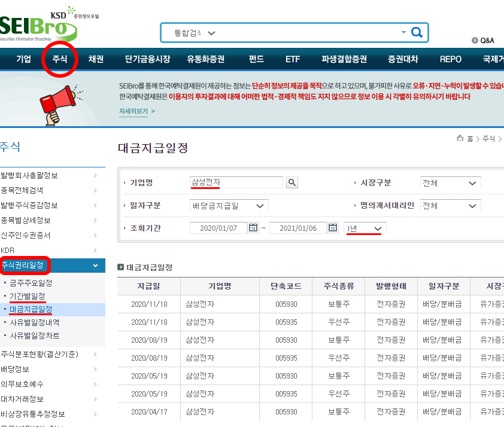Select 대금지급일정 submenu item
The width and height of the screenshot is (504, 427).
click(31, 310)
